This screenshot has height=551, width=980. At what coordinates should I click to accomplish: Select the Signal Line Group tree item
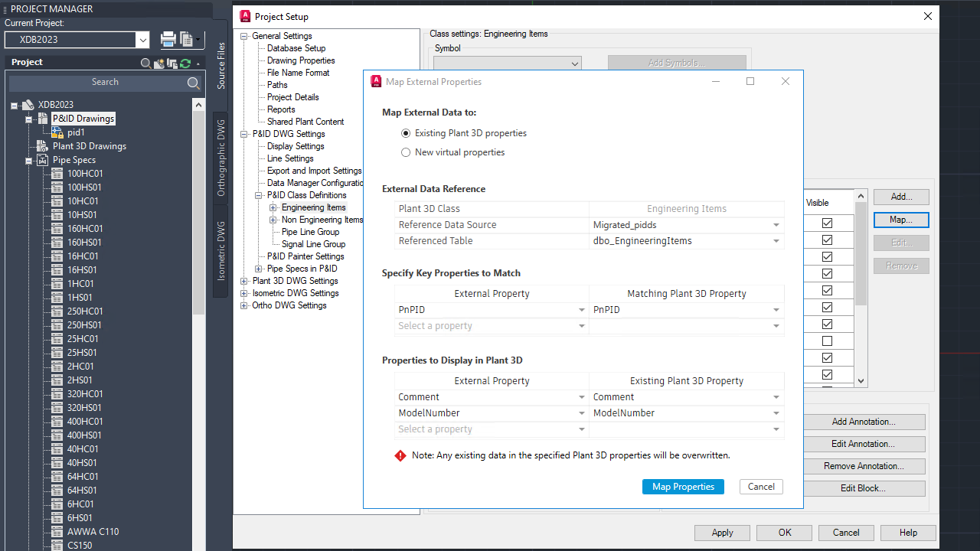coord(313,244)
